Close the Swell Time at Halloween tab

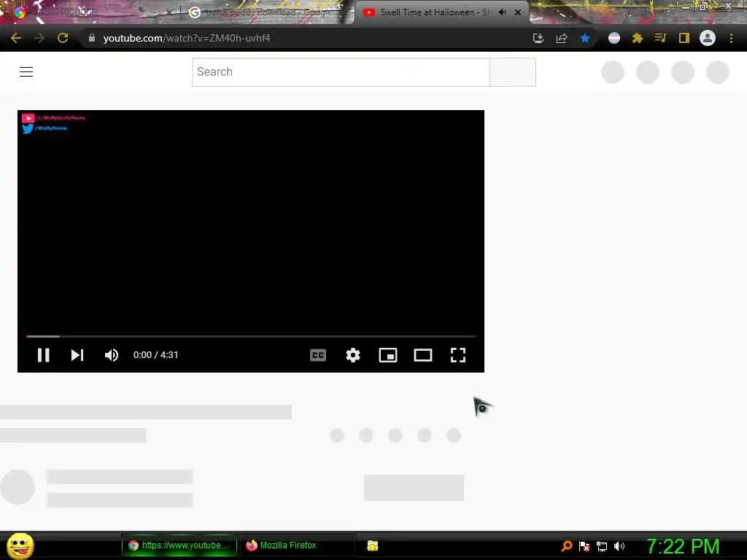click(518, 12)
